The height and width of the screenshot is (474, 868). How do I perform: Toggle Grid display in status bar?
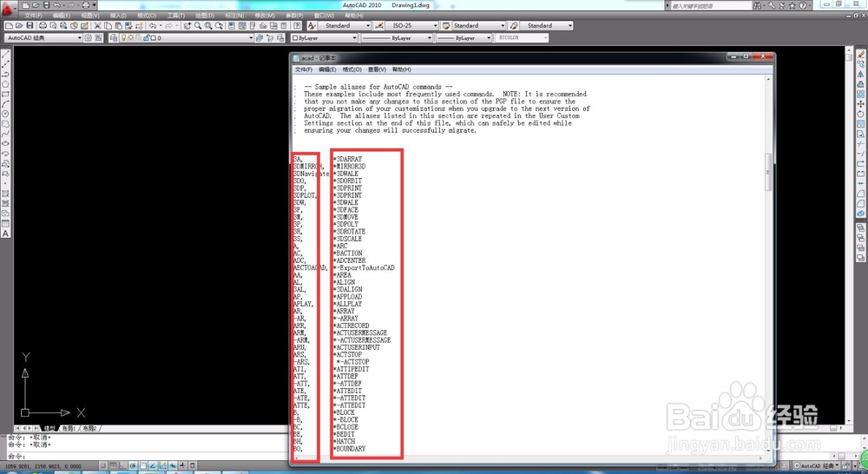(x=113, y=465)
